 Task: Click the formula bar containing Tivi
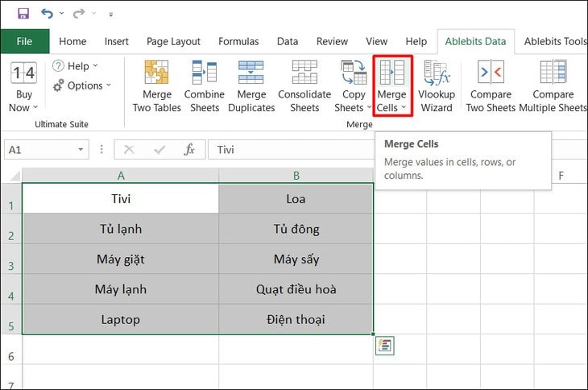[x=292, y=150]
